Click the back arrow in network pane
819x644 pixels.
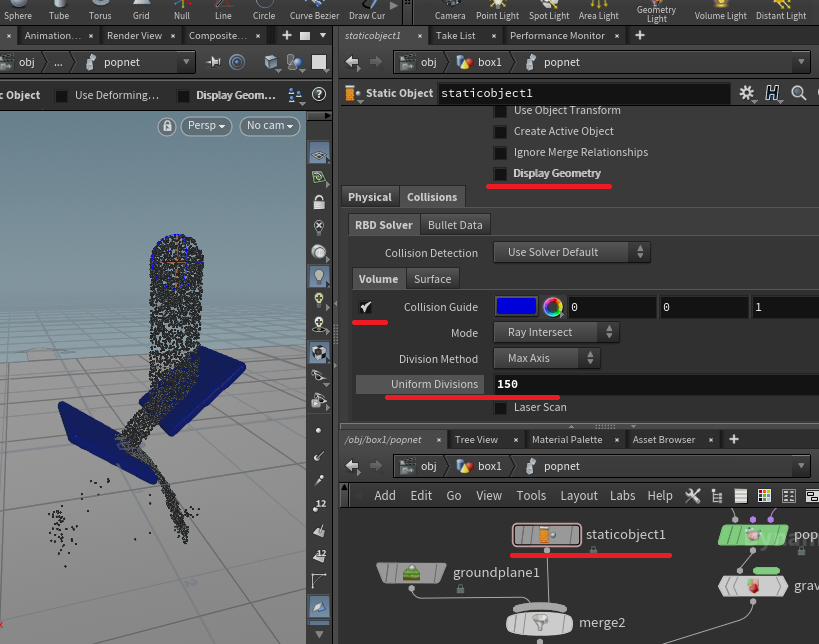(353, 466)
